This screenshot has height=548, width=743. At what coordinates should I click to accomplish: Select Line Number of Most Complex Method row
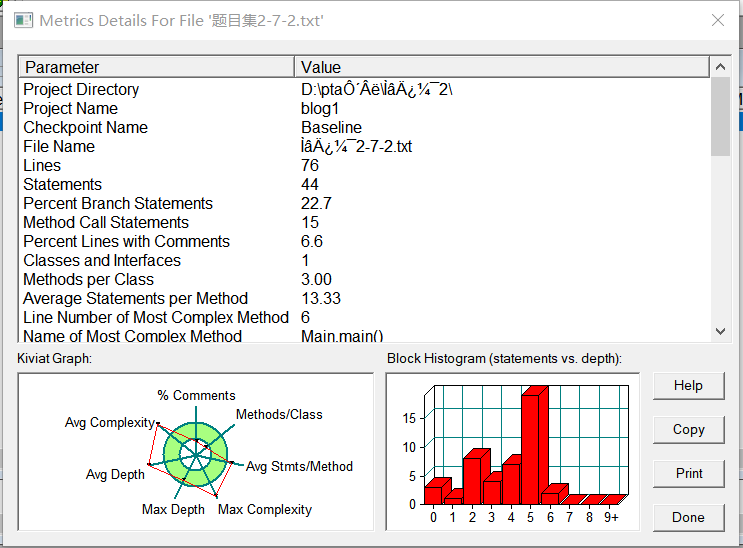tap(365, 317)
